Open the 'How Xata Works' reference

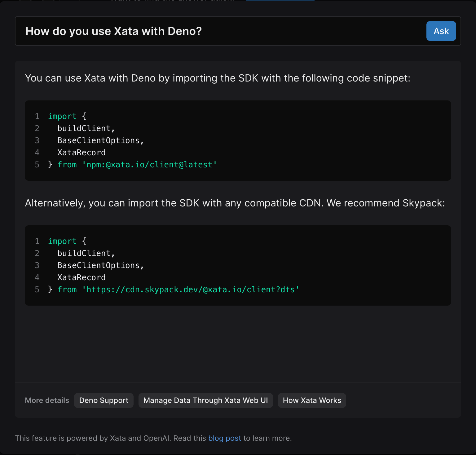click(312, 400)
